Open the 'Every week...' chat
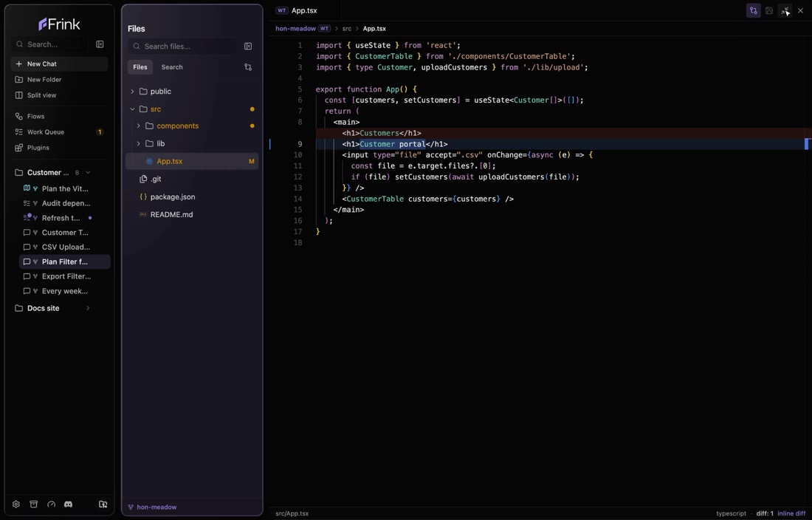Screen dimensions: 812x520 [65, 291]
